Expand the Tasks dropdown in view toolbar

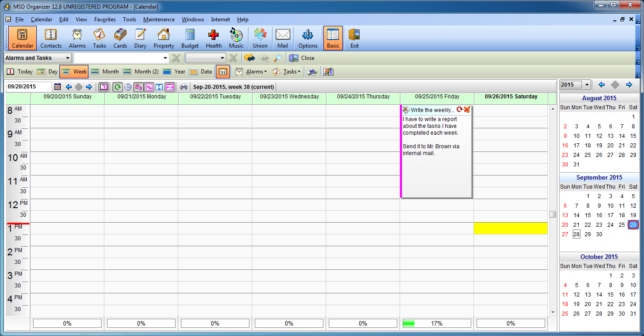tap(299, 72)
